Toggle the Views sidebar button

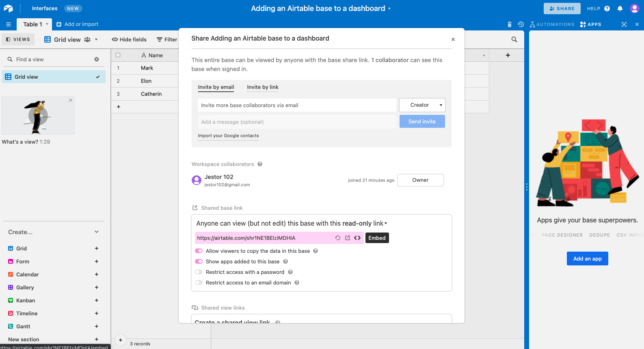(18, 39)
